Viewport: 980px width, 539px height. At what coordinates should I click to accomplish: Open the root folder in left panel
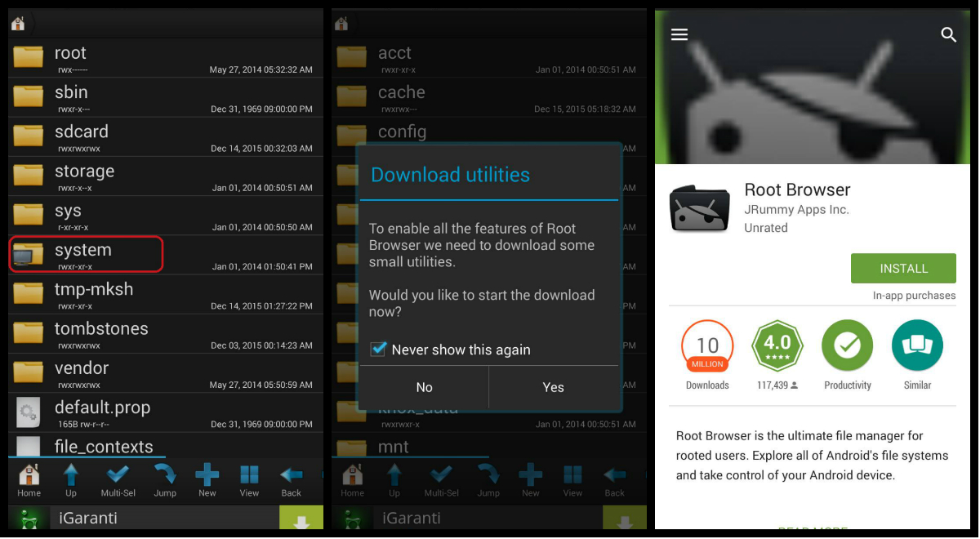click(x=166, y=58)
